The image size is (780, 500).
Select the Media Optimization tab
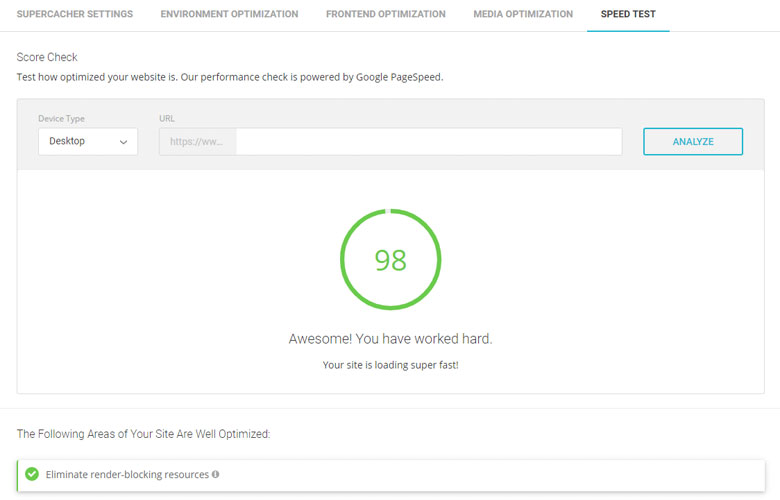coord(523,15)
